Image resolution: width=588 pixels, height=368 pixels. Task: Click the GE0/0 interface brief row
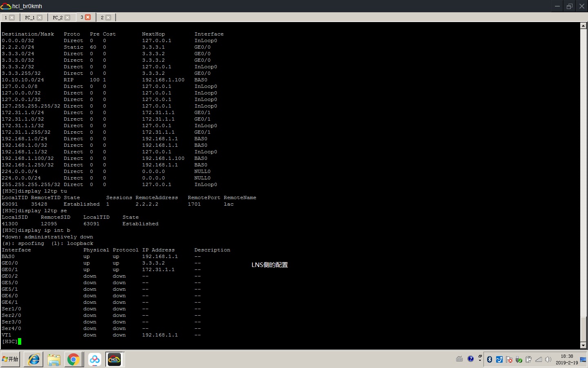click(x=101, y=263)
